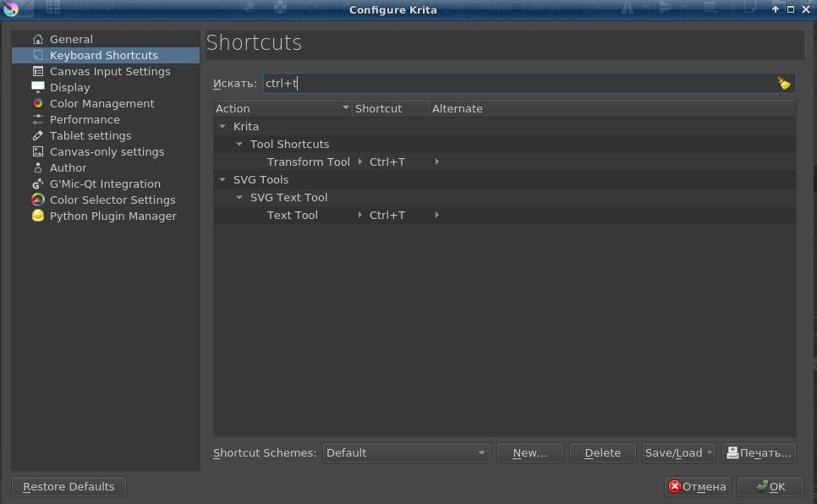Screen dimensions: 817x504
Task: Collapse the SVG Tools group
Action: pyautogui.click(x=222, y=179)
